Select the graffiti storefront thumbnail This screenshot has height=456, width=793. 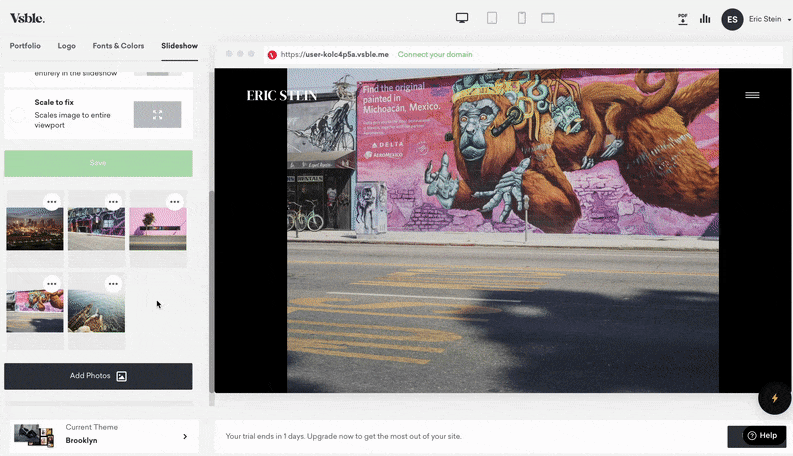[96, 229]
